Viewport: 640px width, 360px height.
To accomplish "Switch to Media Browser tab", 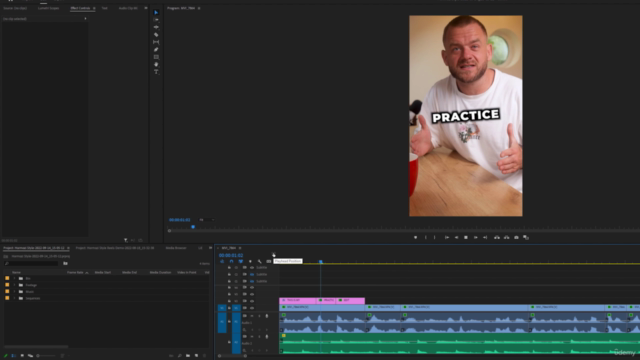I will coord(176,248).
